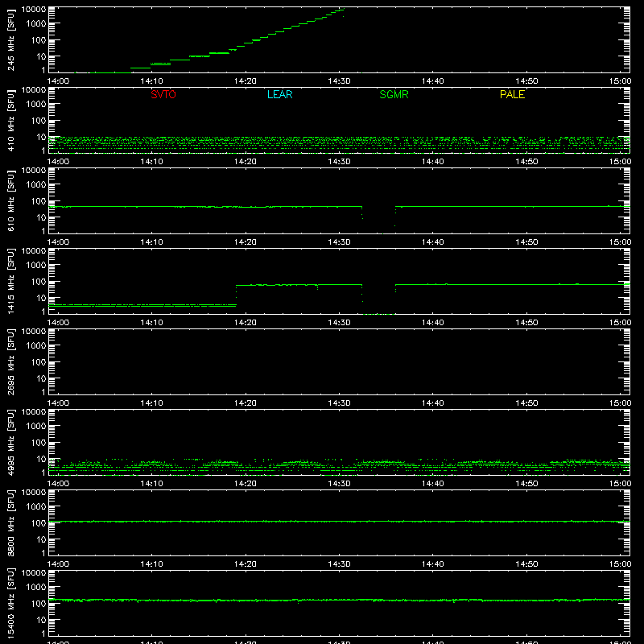Click 14:30 time label below 245 MHz plot
This screenshot has width=644, height=644.
point(339,81)
